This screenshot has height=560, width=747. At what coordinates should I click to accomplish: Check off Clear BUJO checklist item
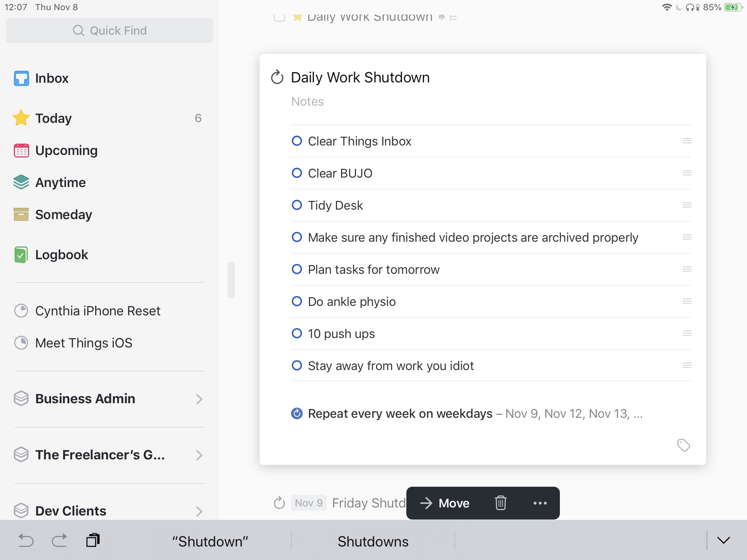(x=297, y=173)
